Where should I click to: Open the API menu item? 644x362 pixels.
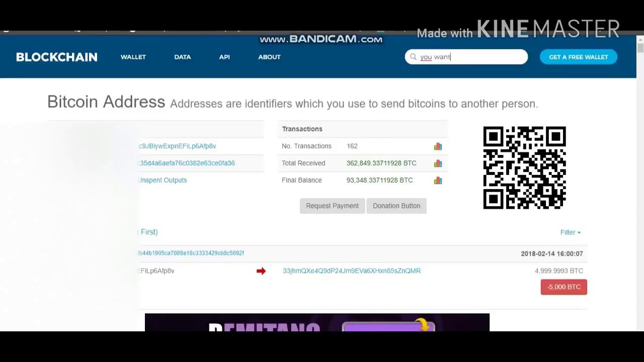[x=224, y=57]
